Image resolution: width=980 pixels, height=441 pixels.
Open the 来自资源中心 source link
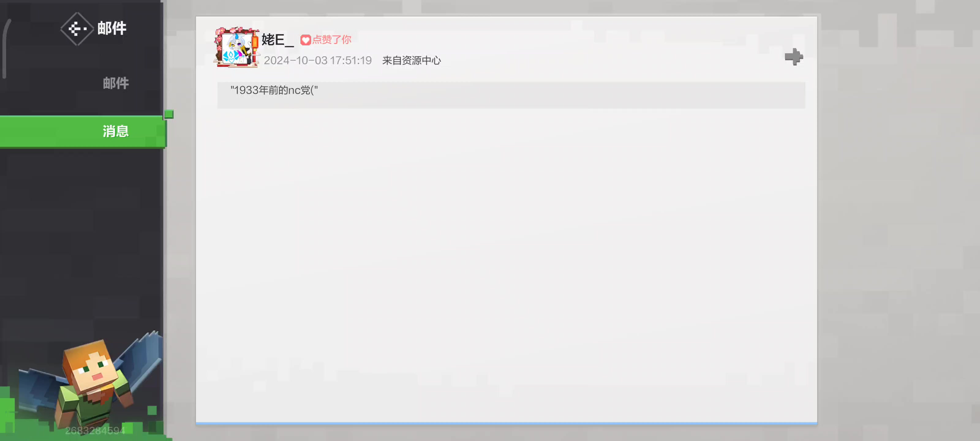[411, 61]
